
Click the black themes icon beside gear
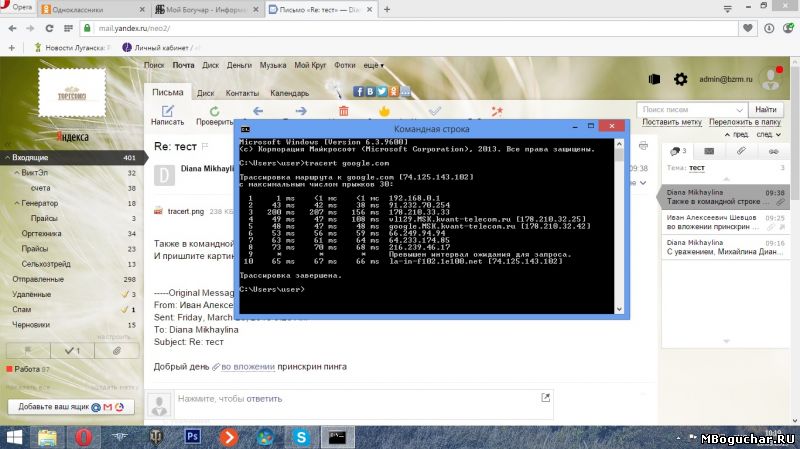[x=655, y=79]
